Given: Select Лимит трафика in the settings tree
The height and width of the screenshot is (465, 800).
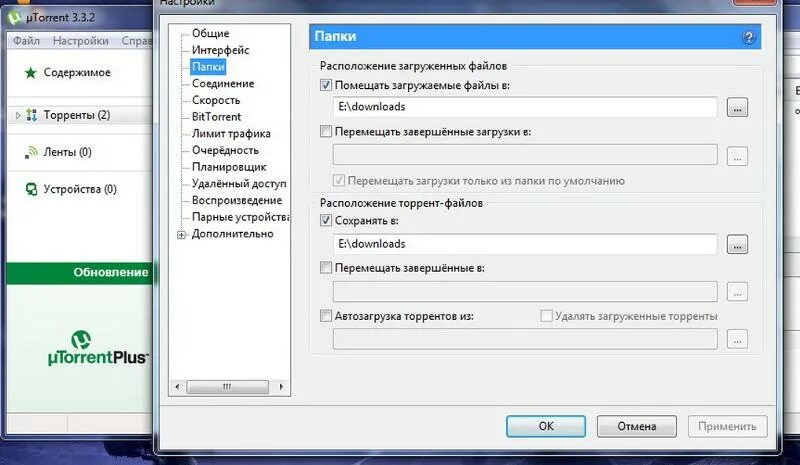Looking at the screenshot, I should pos(231,134).
